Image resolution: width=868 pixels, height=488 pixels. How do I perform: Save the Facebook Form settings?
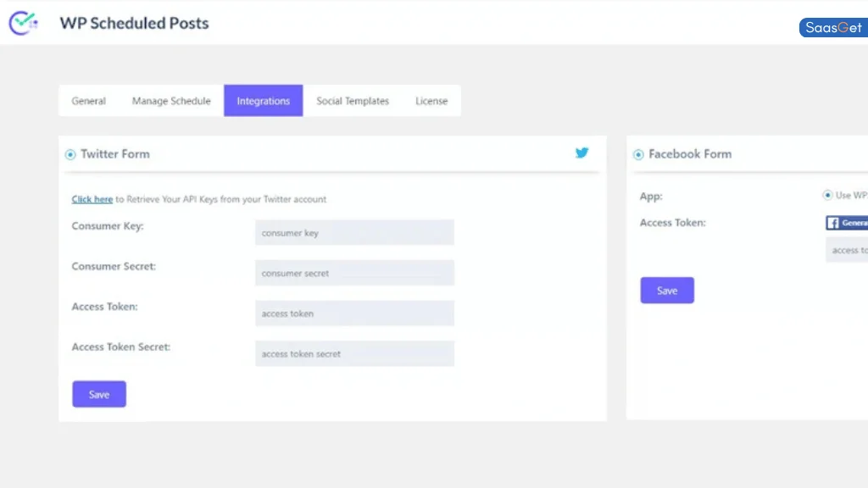tap(667, 291)
